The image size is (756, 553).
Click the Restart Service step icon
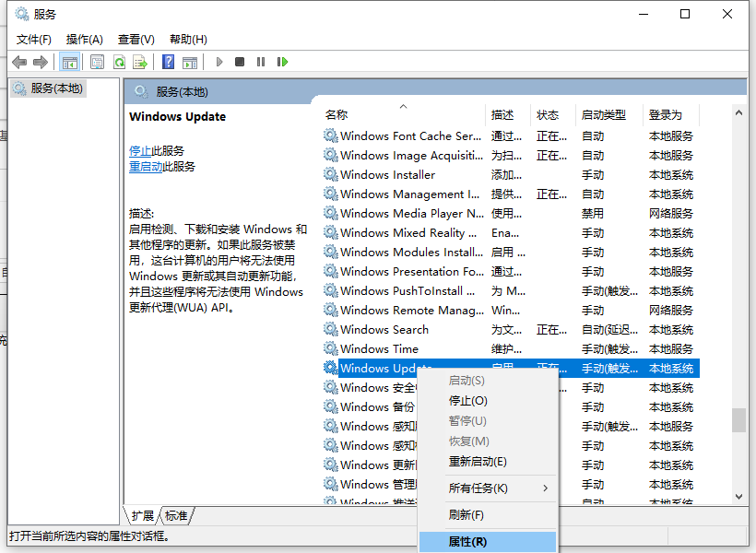tap(284, 61)
